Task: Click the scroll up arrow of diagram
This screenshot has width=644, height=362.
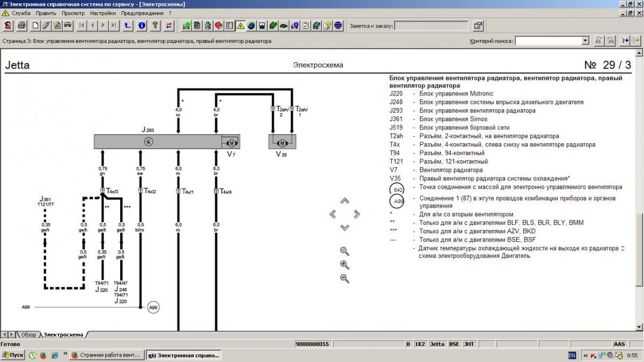Action: 638,53
